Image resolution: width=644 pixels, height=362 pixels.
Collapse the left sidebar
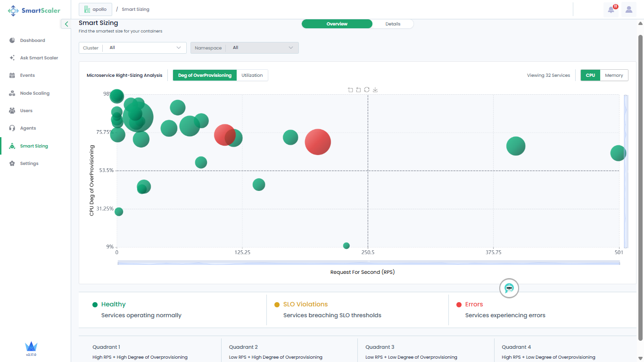(x=66, y=24)
